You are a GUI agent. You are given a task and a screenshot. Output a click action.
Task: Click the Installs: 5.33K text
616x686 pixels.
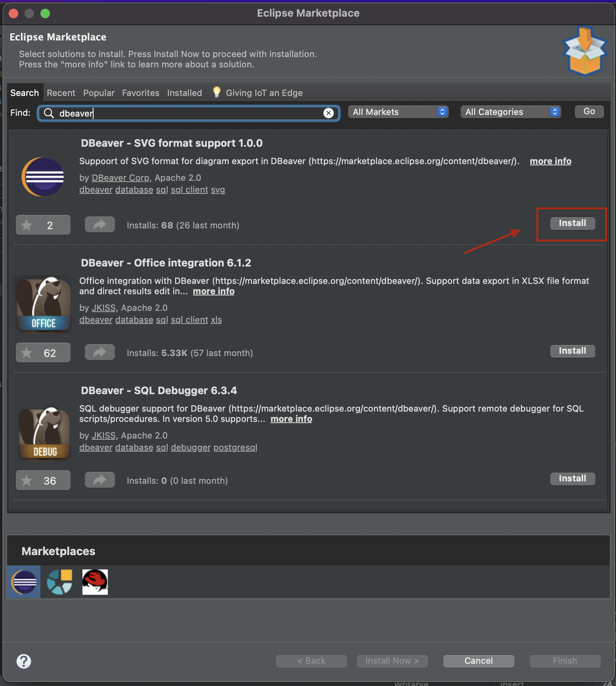pyautogui.click(x=157, y=353)
